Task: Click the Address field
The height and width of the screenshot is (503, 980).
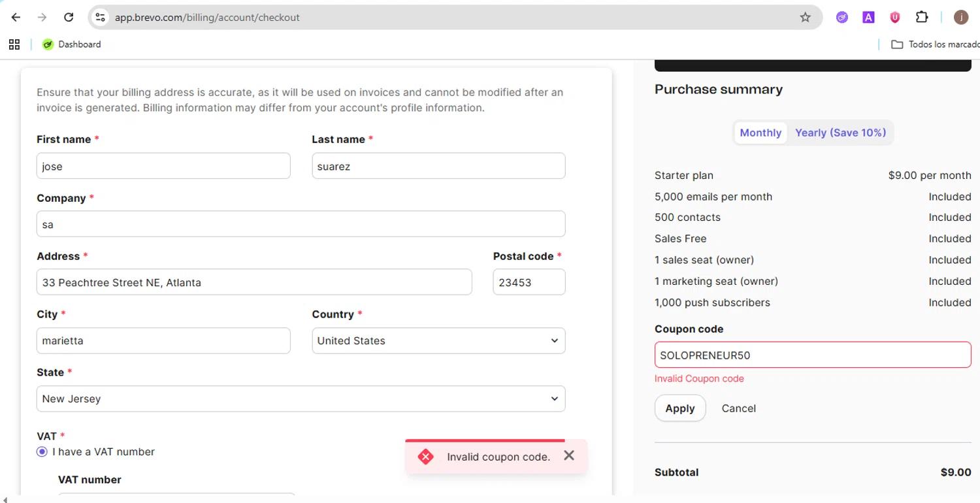Action: [x=254, y=282]
